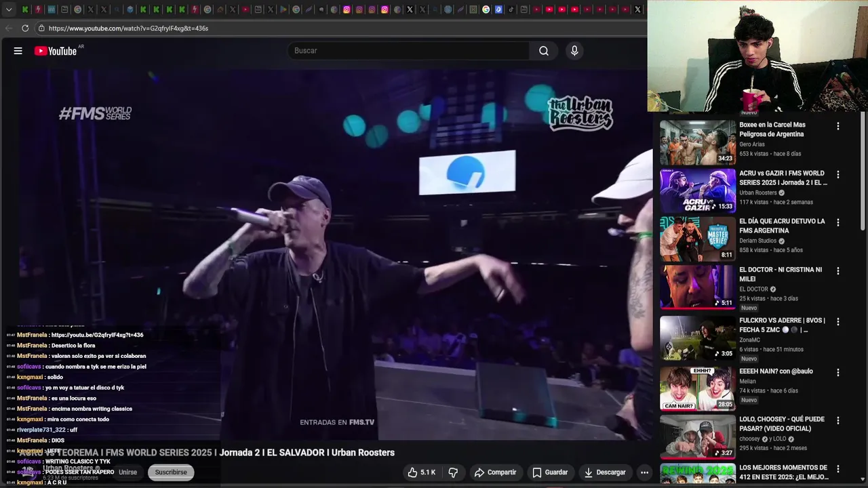Image resolution: width=868 pixels, height=488 pixels.
Task: Click chat message 'Desertico la flora'
Action: 73,346
